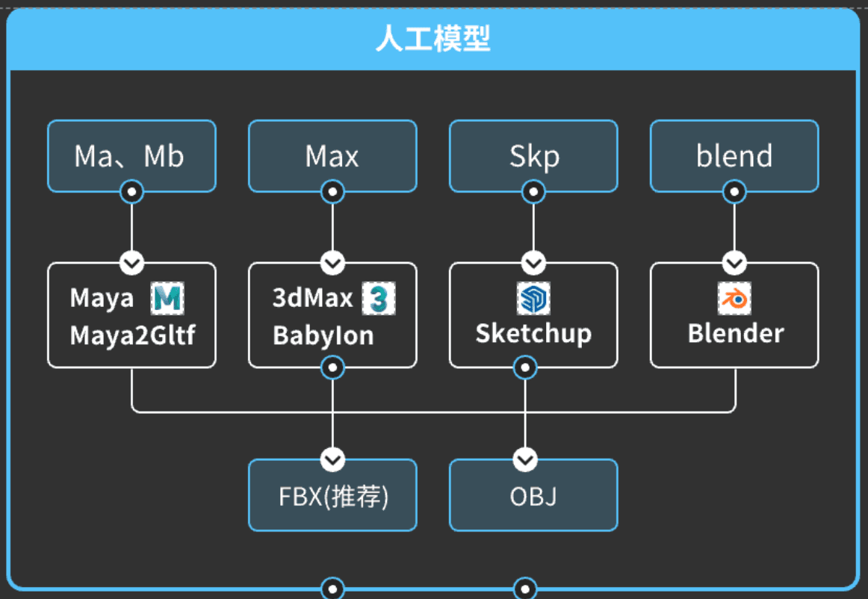Select the 人工模型 header title

pos(433,39)
